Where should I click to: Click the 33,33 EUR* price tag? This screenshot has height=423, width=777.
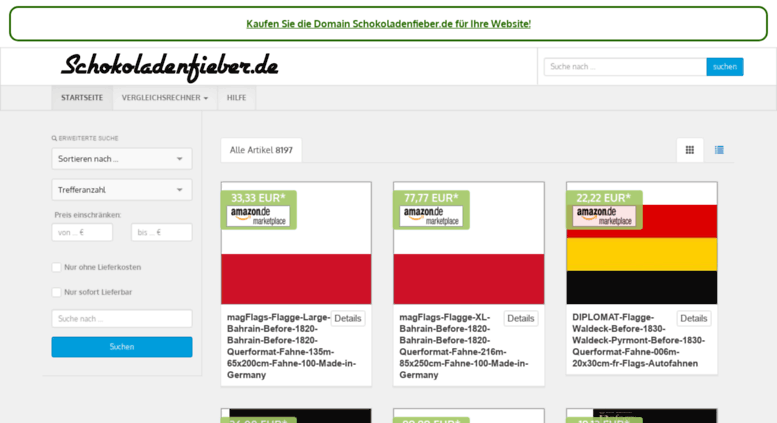click(258, 198)
